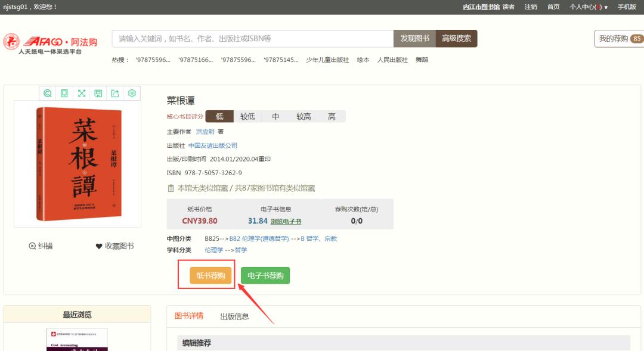
Task: Switch to the 出版信息 tab
Action: [x=234, y=316]
